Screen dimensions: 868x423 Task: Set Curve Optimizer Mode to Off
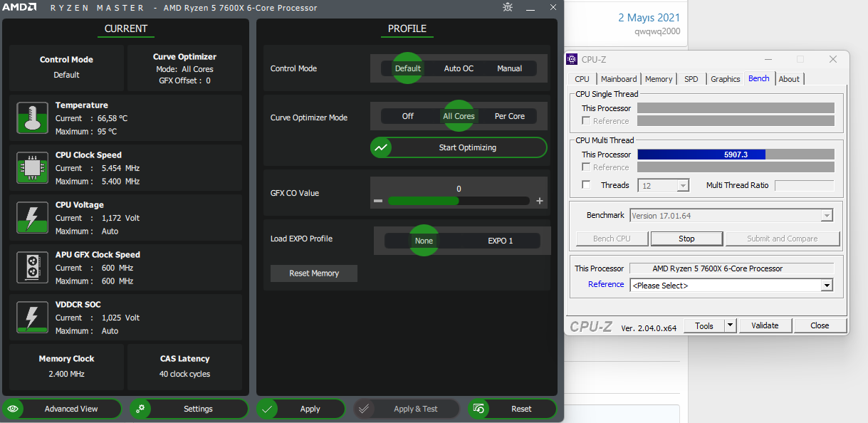[408, 116]
